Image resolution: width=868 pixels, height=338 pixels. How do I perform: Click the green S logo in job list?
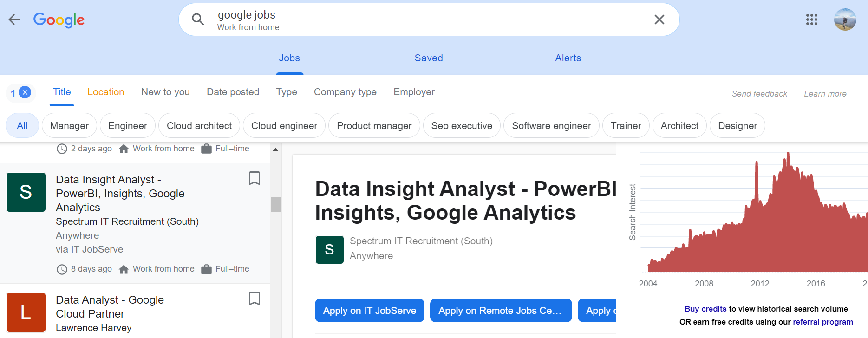pyautogui.click(x=26, y=192)
